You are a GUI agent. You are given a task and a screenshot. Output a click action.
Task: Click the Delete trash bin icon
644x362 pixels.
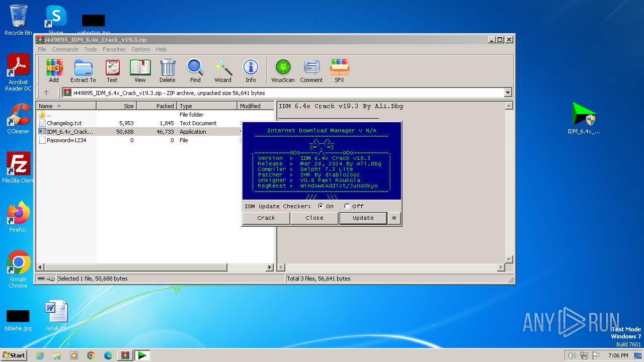168,71
